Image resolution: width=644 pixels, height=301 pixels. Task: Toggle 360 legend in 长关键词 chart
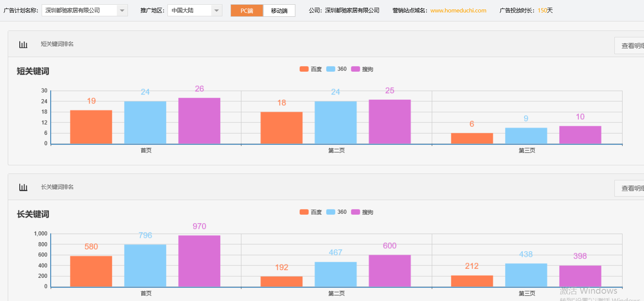[x=337, y=212]
